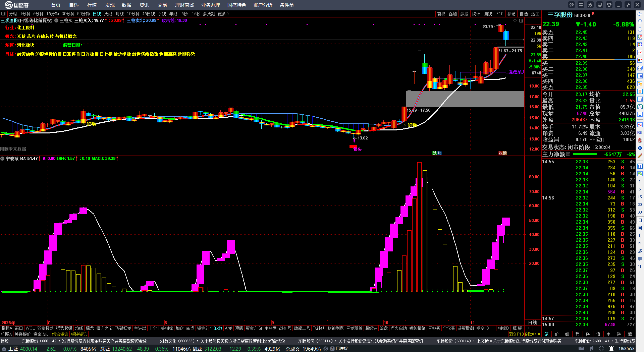Click the gray price gap box on chart
644x352 pixels.
click(x=465, y=99)
